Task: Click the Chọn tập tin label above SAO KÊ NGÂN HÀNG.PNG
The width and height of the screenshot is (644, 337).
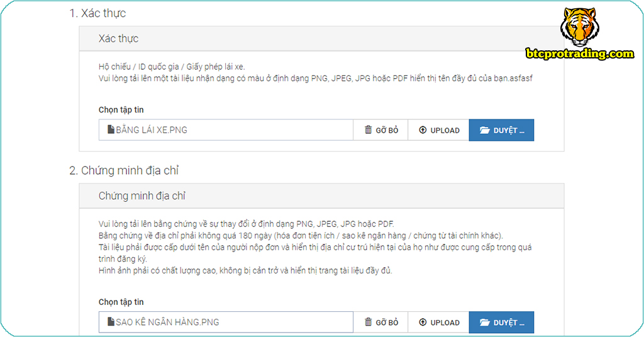Action: (x=121, y=302)
